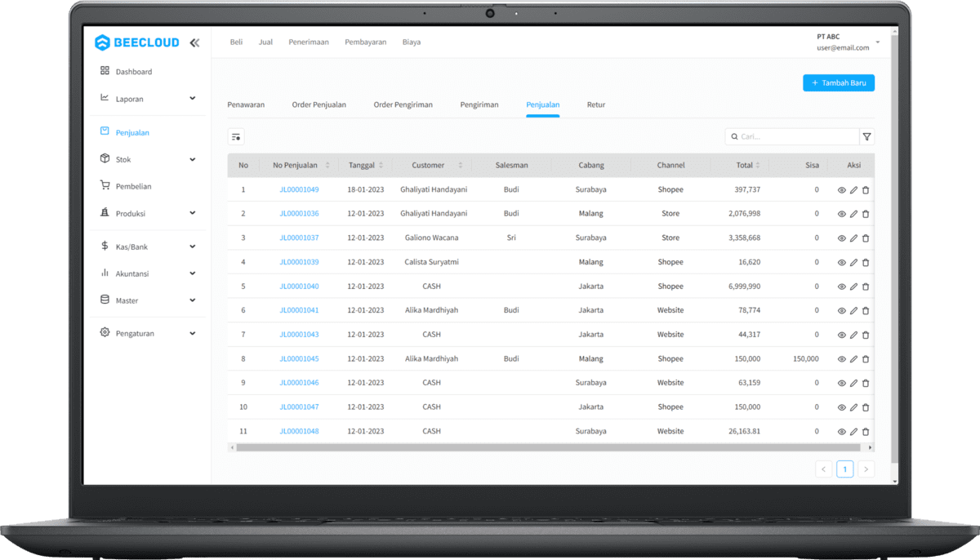Delete sale JL00001049 with trash icon
This screenshot has width=980, height=560.
pyautogui.click(x=866, y=190)
